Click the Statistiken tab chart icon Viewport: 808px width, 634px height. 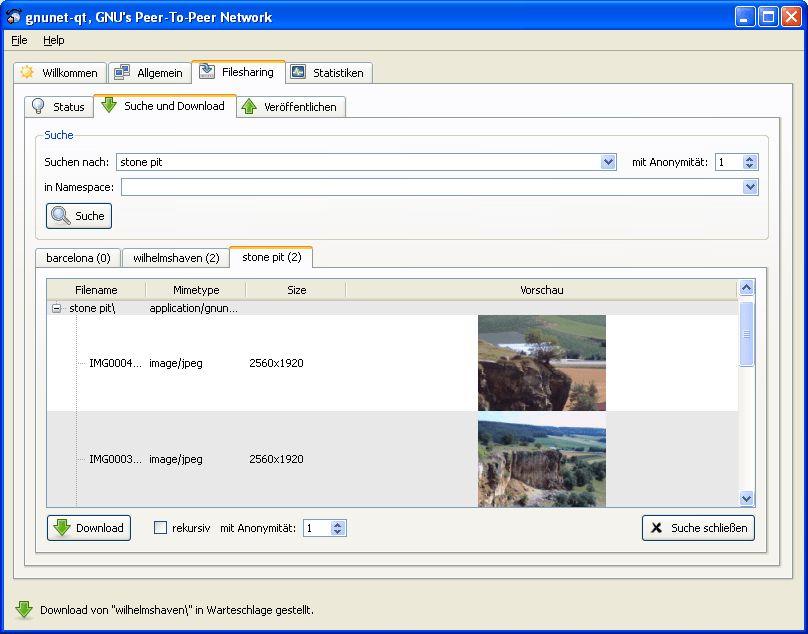[297, 72]
